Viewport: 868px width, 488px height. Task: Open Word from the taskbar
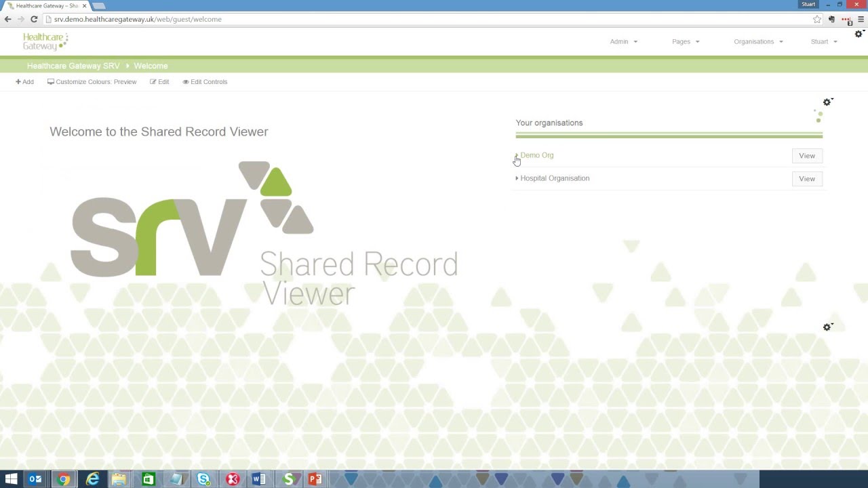[x=259, y=479]
